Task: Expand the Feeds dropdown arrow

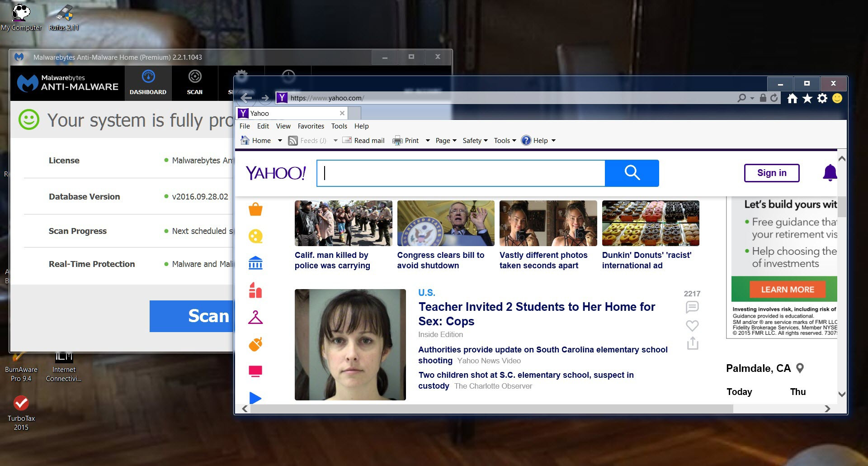Action: [335, 141]
